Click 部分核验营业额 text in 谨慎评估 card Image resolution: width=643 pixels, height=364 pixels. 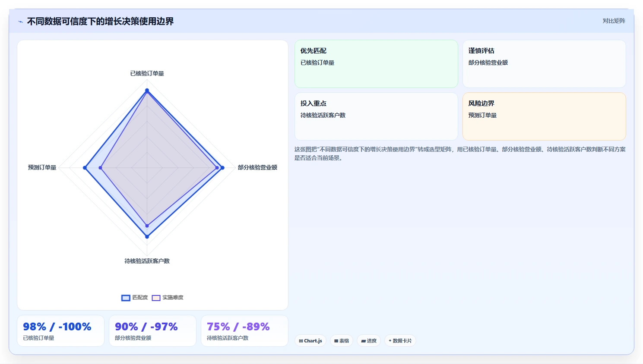488,63
